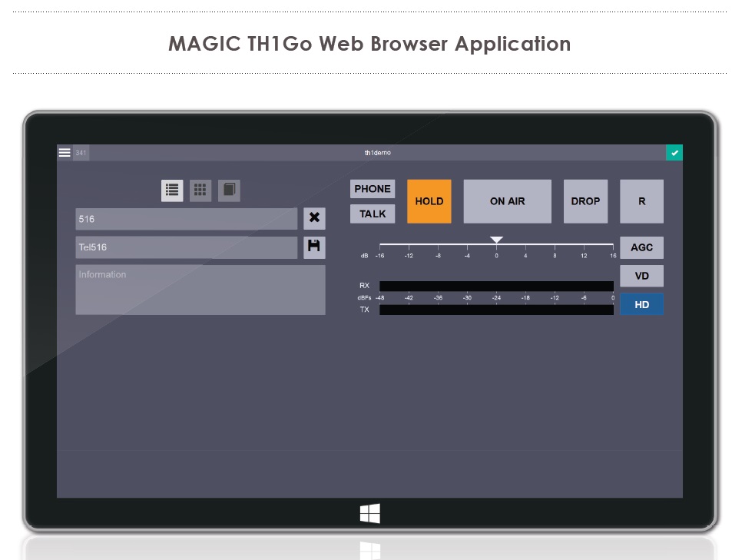Open the hamburger menu

pyautogui.click(x=65, y=153)
